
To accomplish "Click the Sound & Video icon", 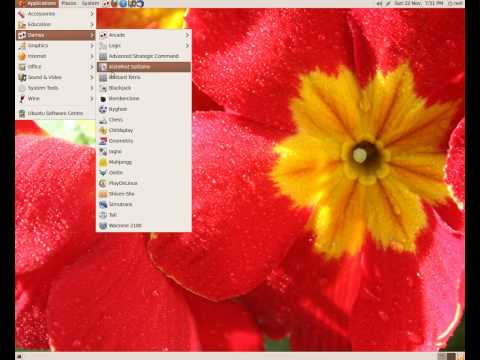I will pyautogui.click(x=22, y=77).
